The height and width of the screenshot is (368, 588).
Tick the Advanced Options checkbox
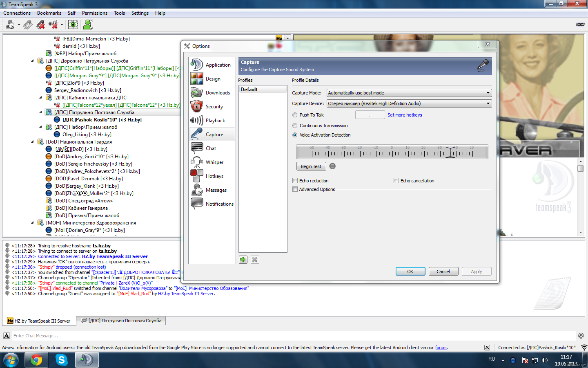[x=295, y=189]
